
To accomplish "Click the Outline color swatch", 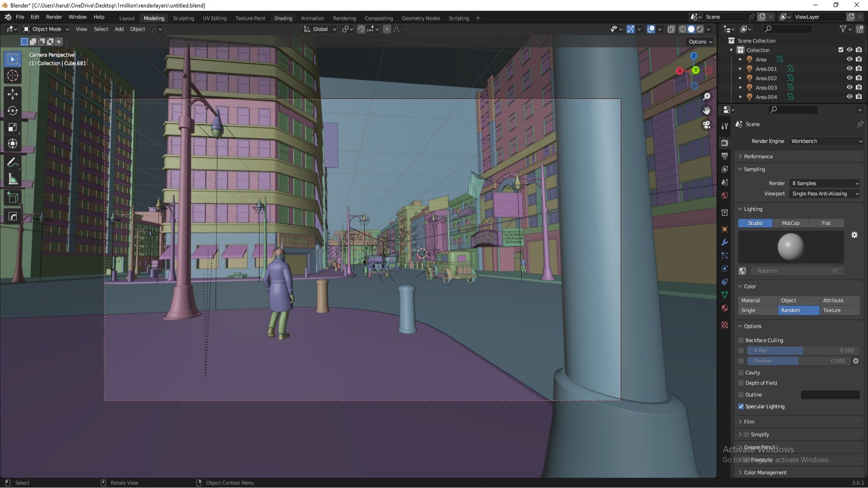I will (x=830, y=395).
